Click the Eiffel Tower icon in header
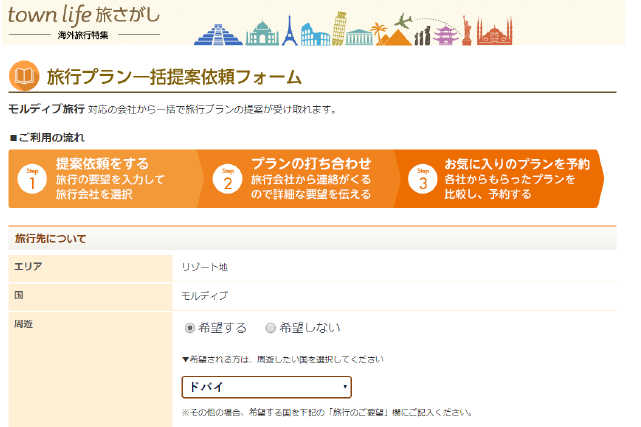 291,30
